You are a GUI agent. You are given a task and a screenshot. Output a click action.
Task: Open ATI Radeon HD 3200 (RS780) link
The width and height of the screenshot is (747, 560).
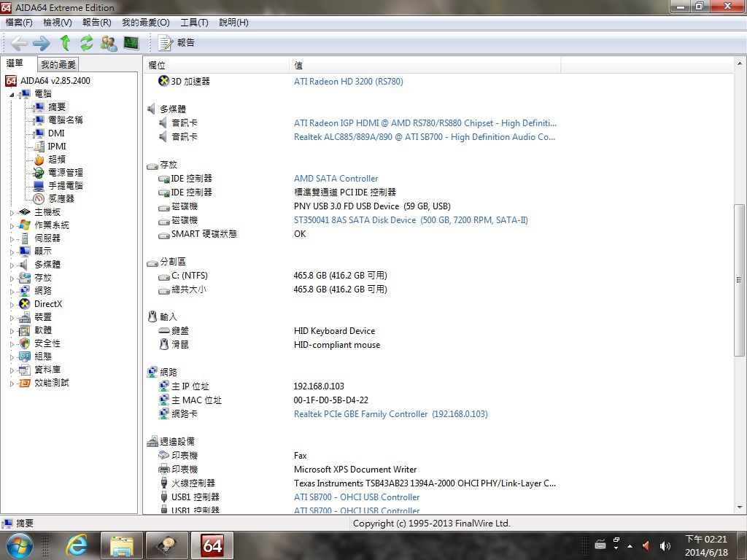[x=348, y=82]
